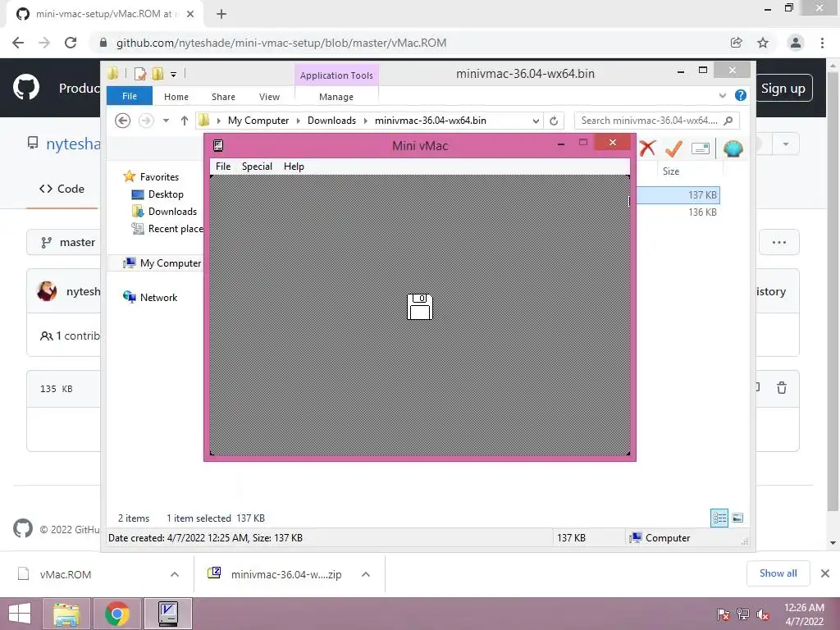Screen dimensions: 840x630
Task: Click Explorer quick access Properties icon
Action: point(140,74)
